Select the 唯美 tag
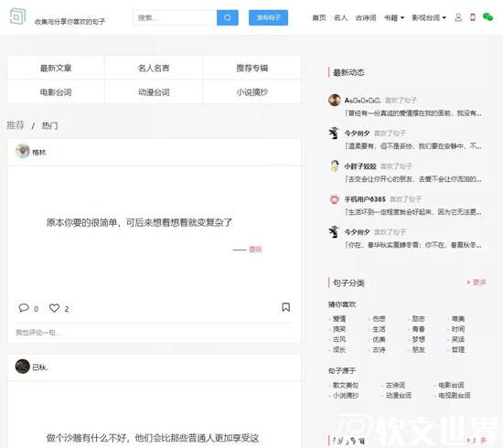Image resolution: width=503 pixels, height=448 pixels. (x=458, y=319)
